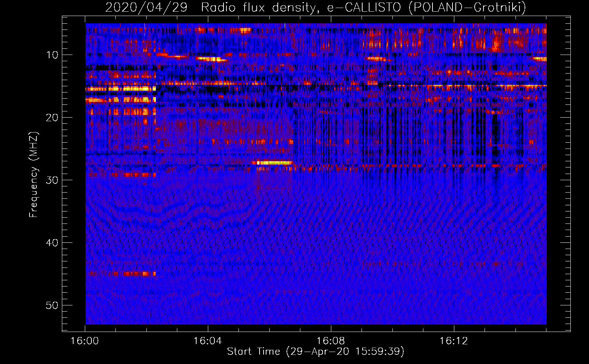589x364 pixels.
Task: Click the 'e-CALLISTO (POLAND-Grotniki)' station label
Action: click(x=426, y=7)
